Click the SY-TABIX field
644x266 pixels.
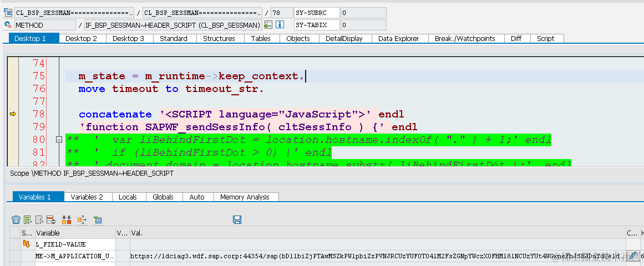[317, 25]
